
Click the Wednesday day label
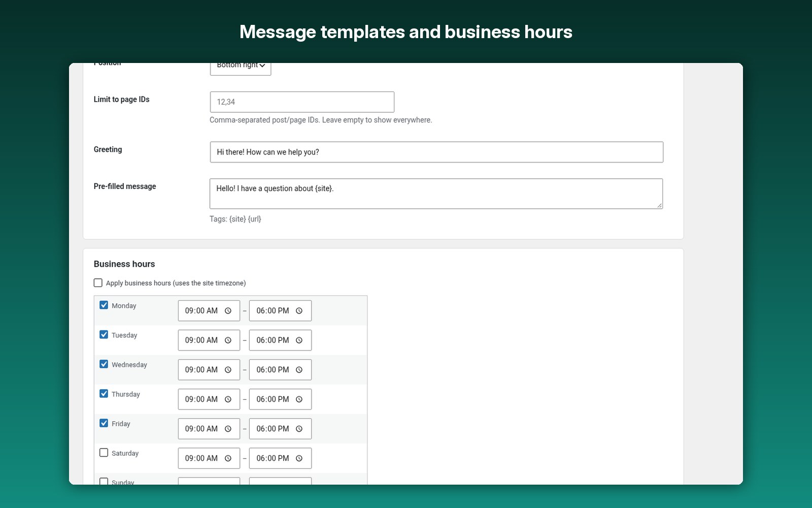(x=129, y=365)
